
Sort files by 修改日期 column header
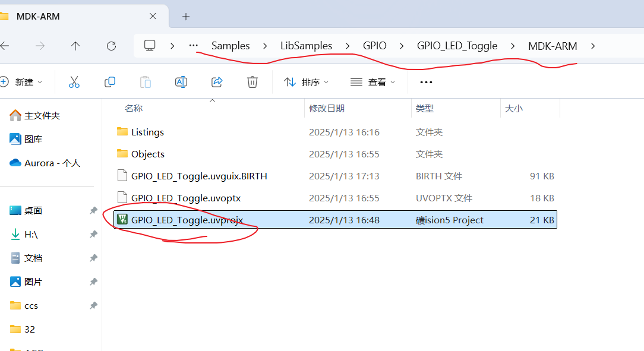tap(327, 108)
